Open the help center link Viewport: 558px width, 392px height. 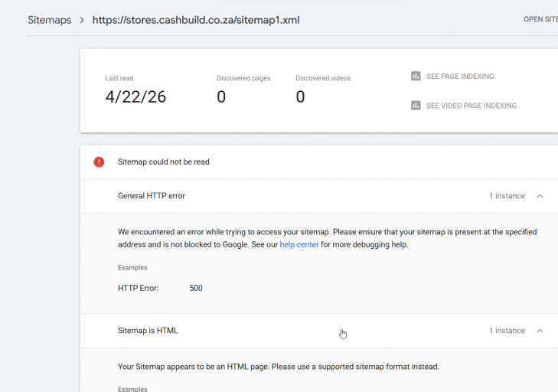(299, 244)
